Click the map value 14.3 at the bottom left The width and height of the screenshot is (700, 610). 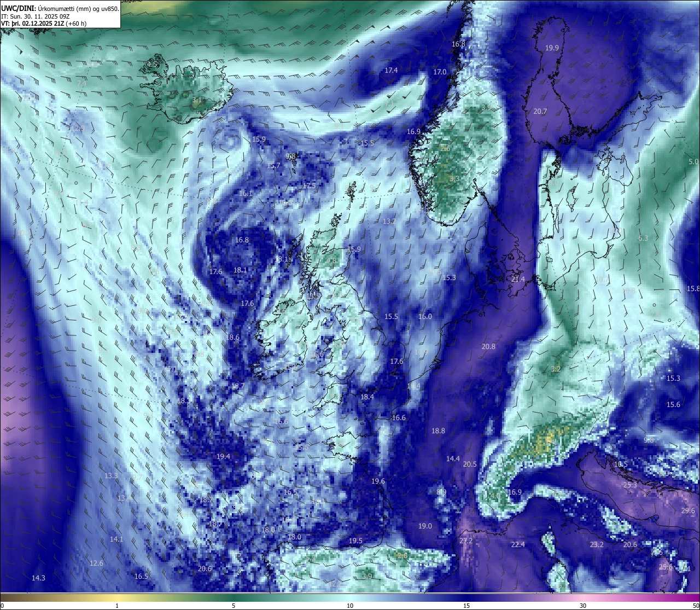point(38,578)
